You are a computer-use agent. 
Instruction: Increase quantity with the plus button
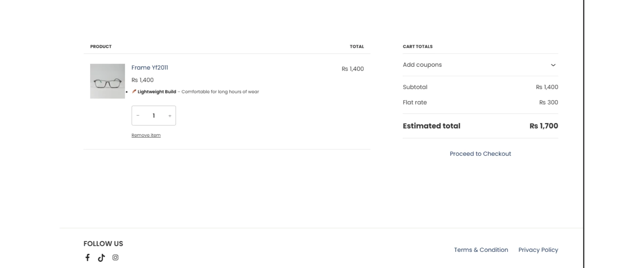(170, 116)
